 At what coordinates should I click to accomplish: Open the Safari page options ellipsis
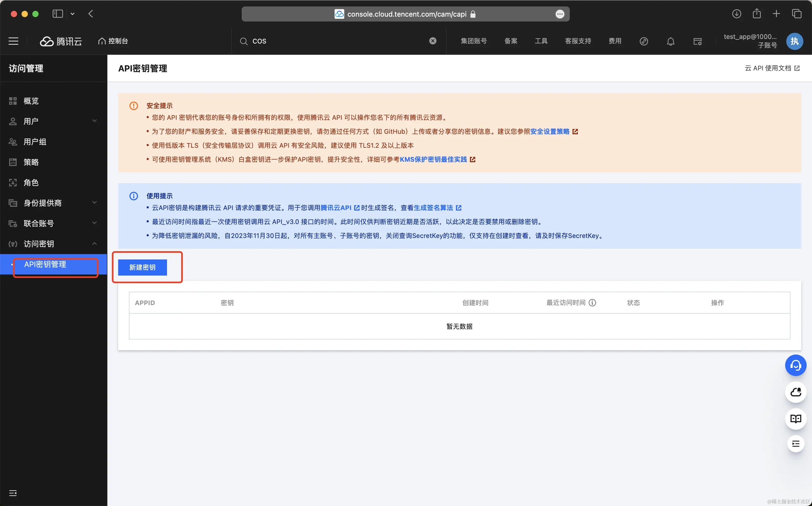pyautogui.click(x=560, y=14)
